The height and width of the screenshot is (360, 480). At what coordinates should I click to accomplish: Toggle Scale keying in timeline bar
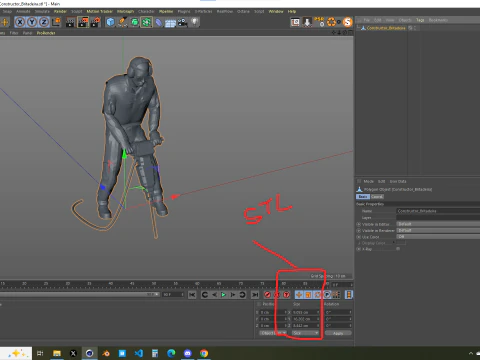point(308,295)
